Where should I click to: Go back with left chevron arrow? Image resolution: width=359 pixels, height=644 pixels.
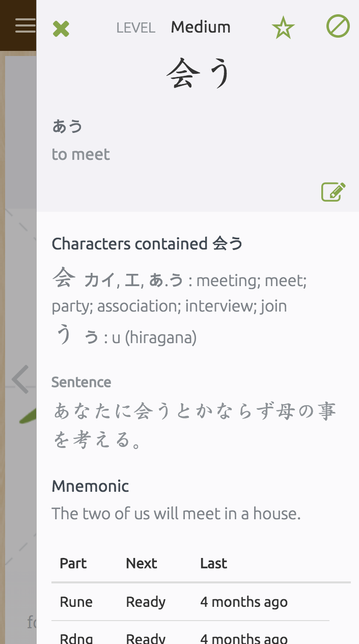[20, 379]
